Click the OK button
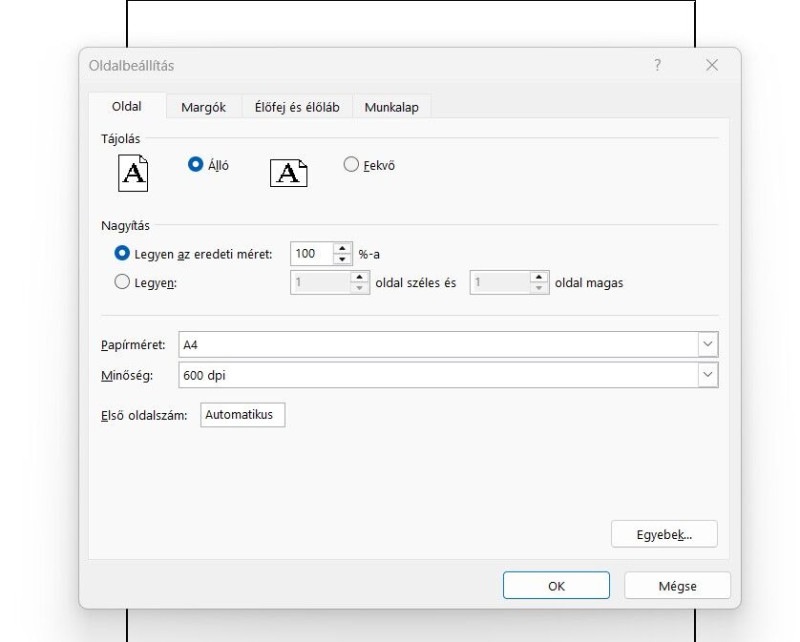 pos(556,585)
